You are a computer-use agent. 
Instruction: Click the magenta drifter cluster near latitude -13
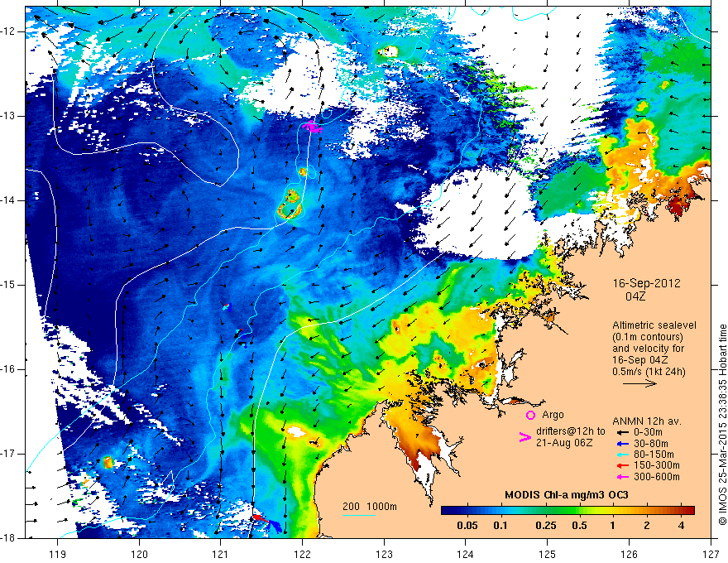click(312, 127)
